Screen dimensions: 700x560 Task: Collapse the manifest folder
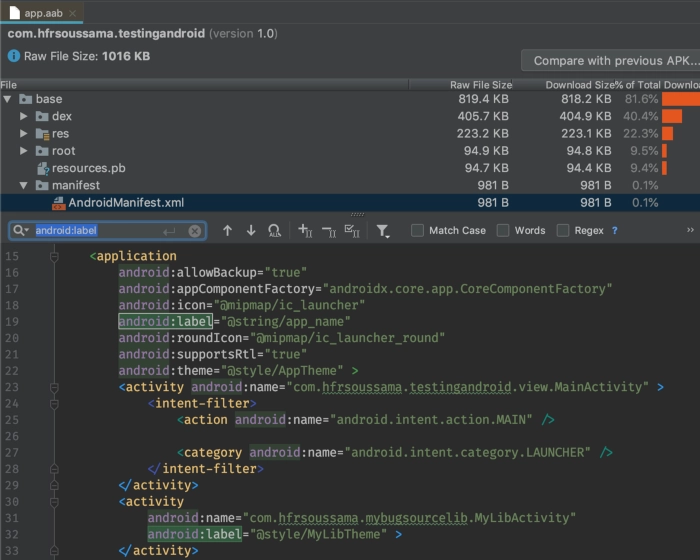click(25, 185)
